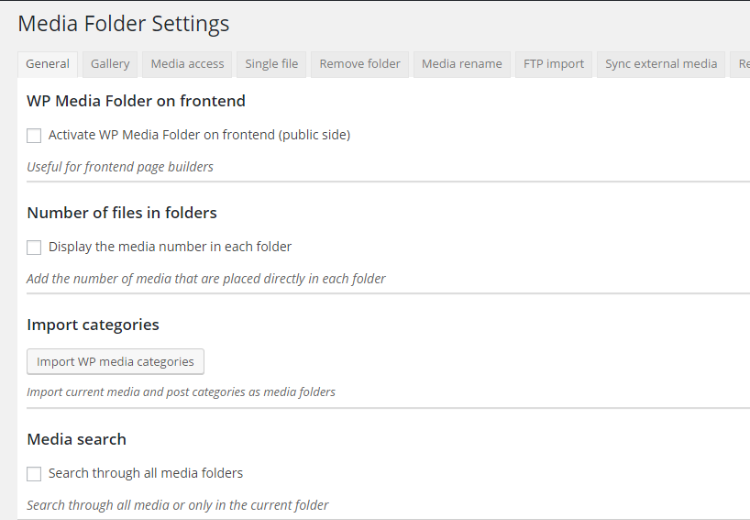Click the "Media search" section heading
750x520 pixels.
[x=76, y=439]
